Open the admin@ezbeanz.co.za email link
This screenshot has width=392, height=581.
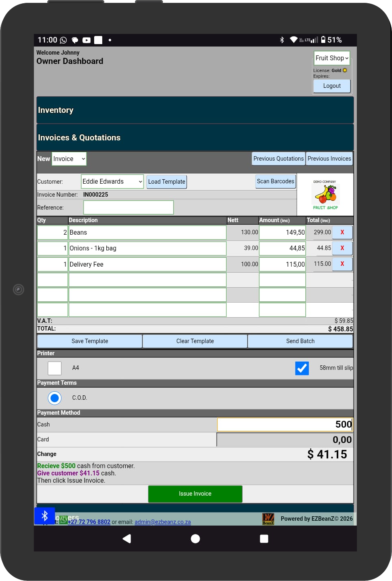162,522
